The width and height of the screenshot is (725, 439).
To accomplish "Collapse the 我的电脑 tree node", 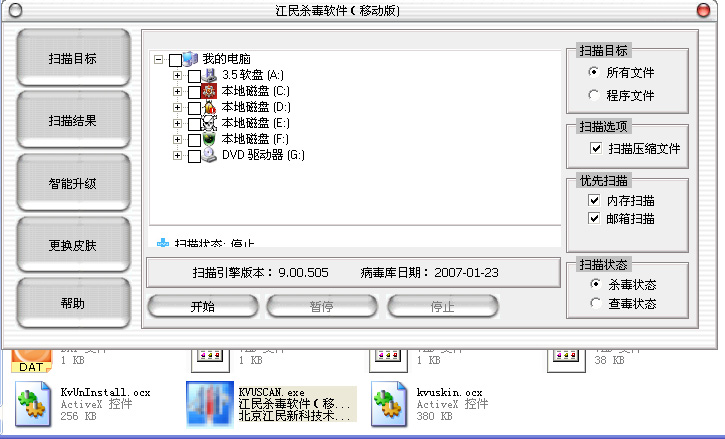I will [159, 59].
